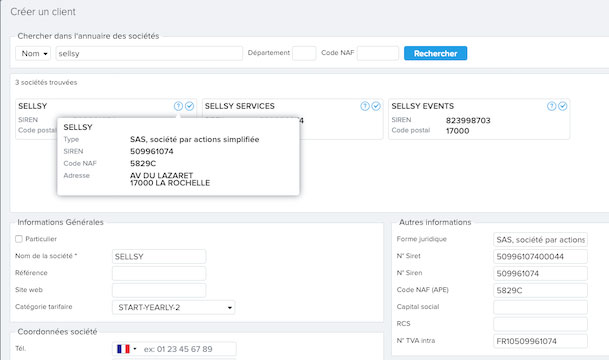Click the SELLSY EVENTS company name
The width and height of the screenshot is (609, 360).
(423, 106)
